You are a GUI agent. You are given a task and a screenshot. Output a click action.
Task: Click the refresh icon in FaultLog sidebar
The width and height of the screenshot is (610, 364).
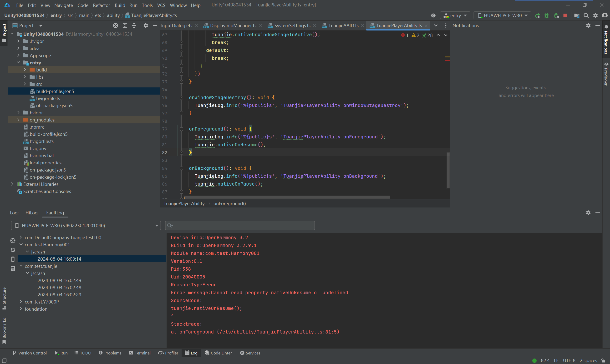coord(13,250)
